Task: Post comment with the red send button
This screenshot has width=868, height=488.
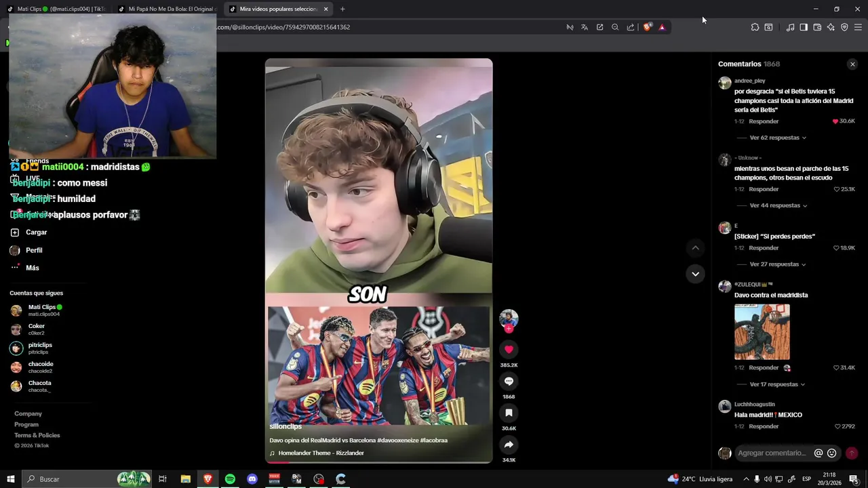Action: coord(852,453)
